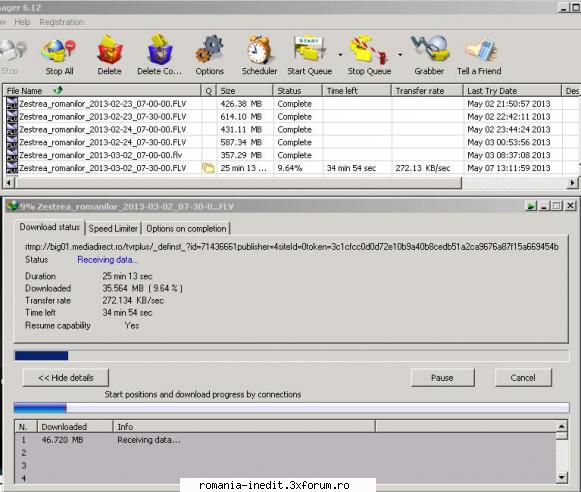This screenshot has height=492, width=581.
Task: Open the Registration menu
Action: [x=62, y=22]
